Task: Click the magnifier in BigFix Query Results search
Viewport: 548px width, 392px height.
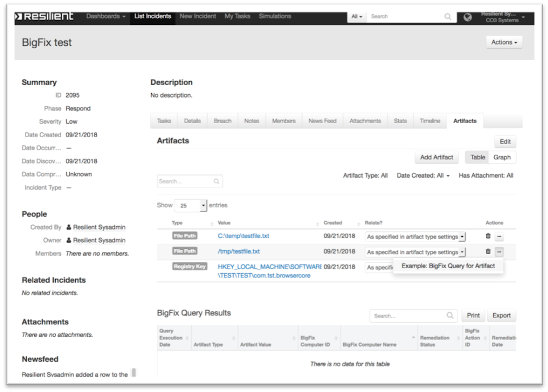Action: [x=450, y=315]
